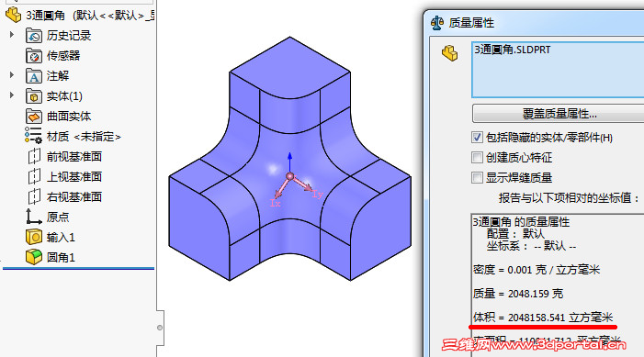The width and height of the screenshot is (644, 357).
Task: Click the 材质 material icon
Action: click(x=33, y=136)
